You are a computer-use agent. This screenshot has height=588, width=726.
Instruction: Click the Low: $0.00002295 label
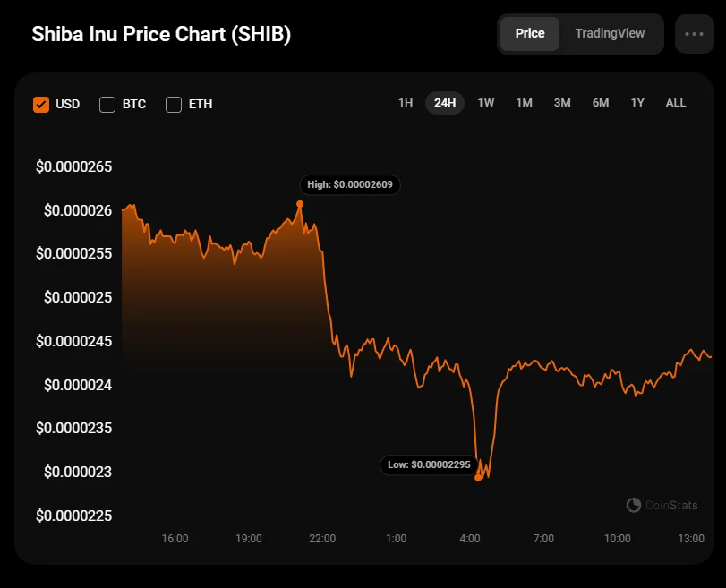click(x=429, y=464)
